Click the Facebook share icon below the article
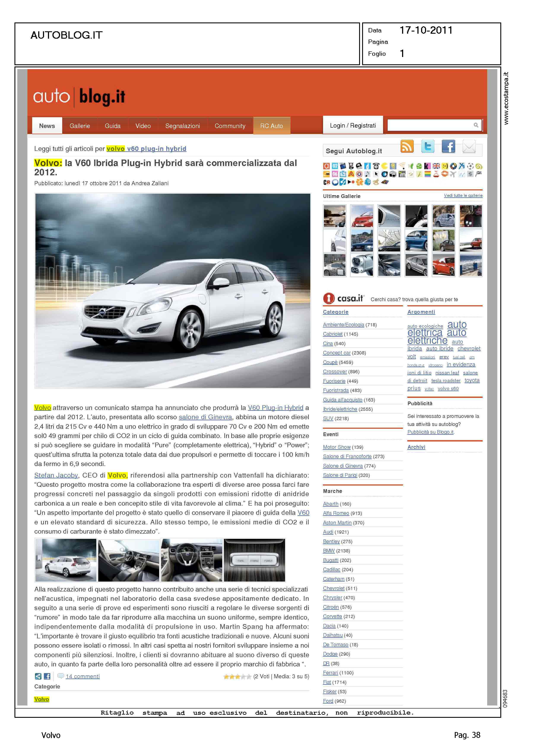 (x=47, y=676)
